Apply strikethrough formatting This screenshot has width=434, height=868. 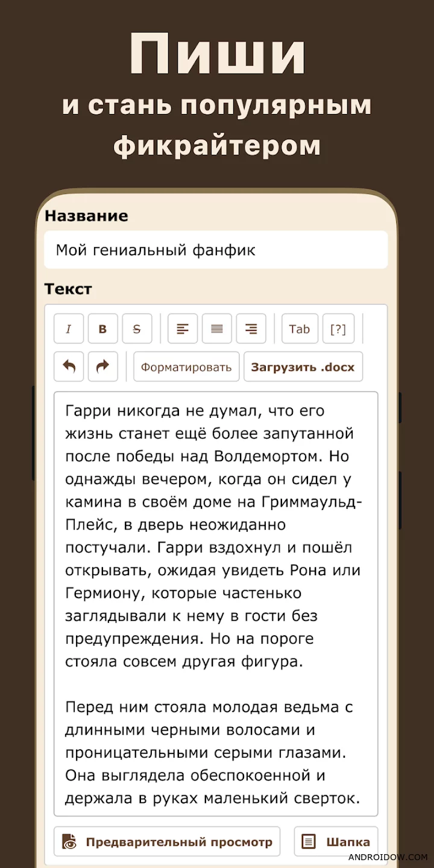pos(137,329)
